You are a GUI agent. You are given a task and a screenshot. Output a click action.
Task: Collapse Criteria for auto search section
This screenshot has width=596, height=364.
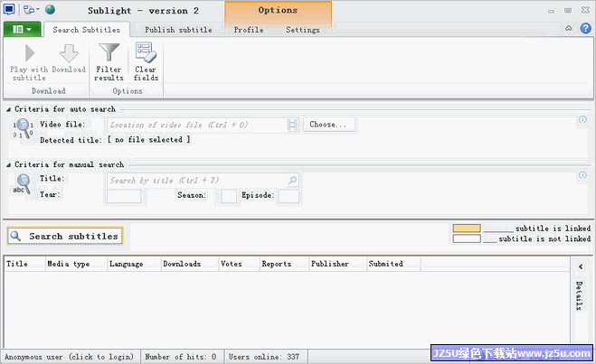tap(8, 109)
